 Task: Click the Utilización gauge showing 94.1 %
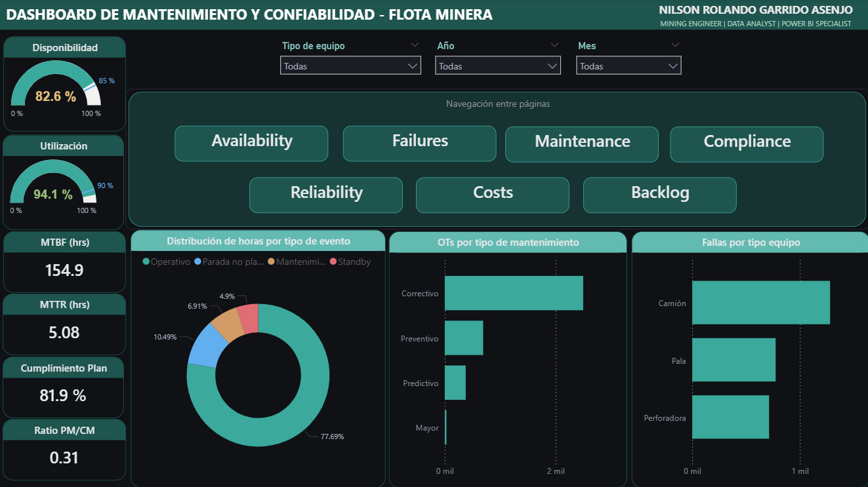coord(54,182)
